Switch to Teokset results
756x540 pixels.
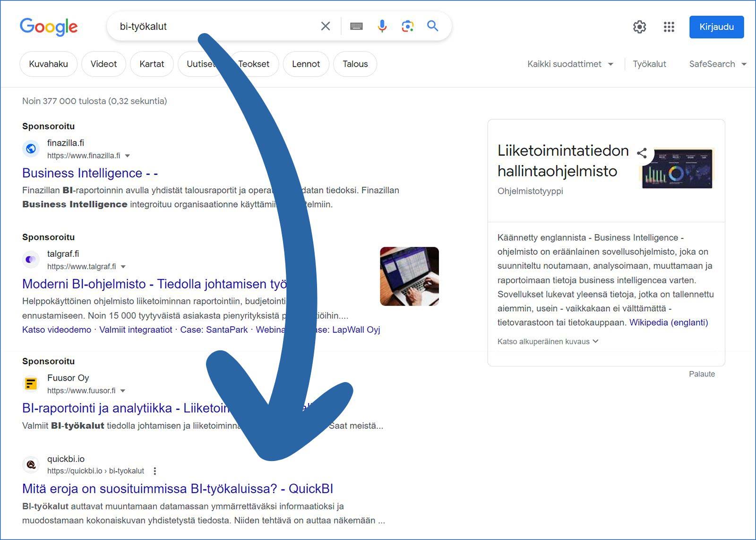tap(254, 64)
